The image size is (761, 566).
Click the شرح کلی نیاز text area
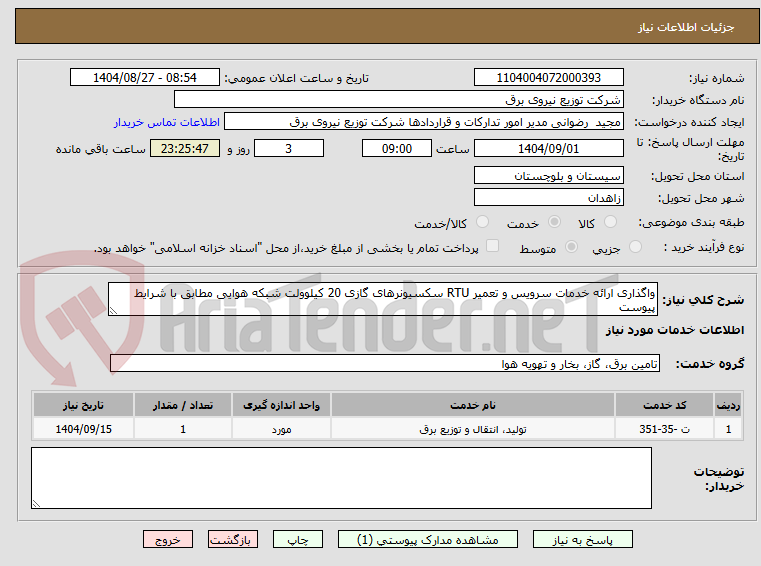tap(383, 299)
